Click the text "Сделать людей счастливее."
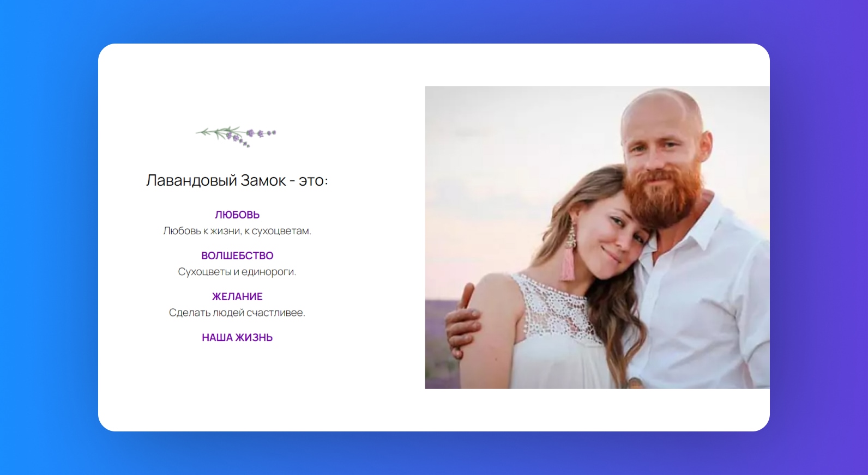The width and height of the screenshot is (868, 475). pos(237,313)
